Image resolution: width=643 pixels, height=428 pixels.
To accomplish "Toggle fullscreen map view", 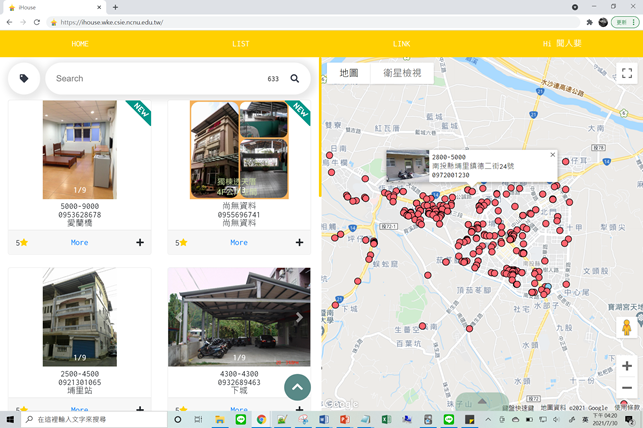I will [x=627, y=73].
